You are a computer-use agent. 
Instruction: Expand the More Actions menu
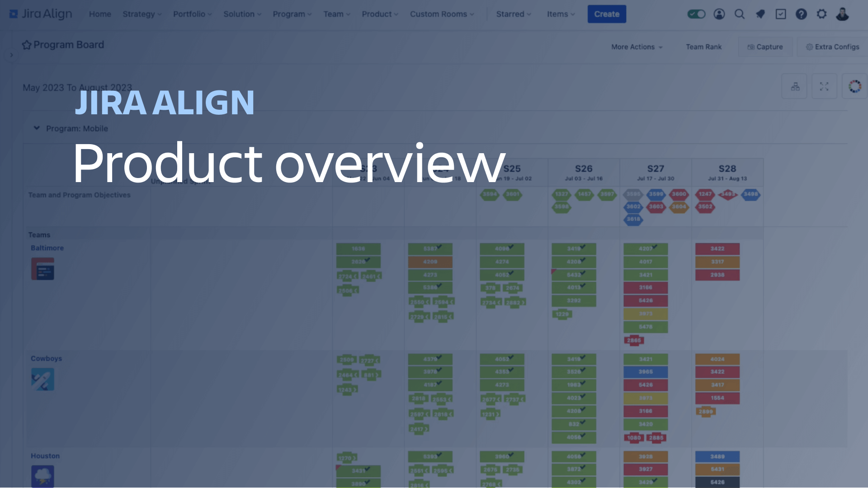[x=636, y=47]
